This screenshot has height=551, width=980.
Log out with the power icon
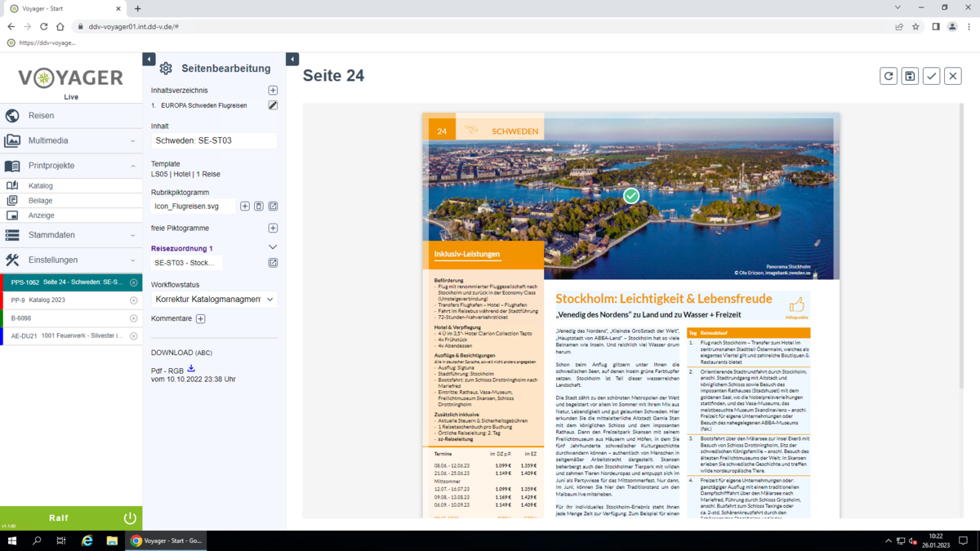pos(130,518)
